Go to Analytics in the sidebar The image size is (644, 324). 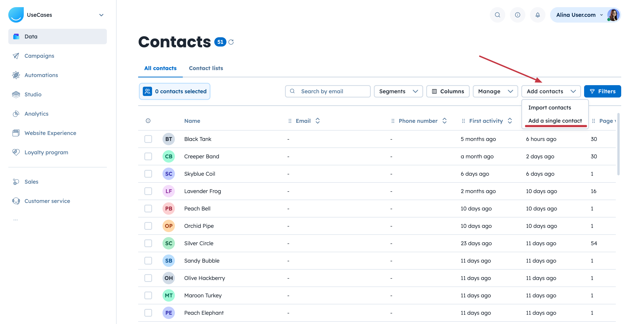pyautogui.click(x=36, y=114)
